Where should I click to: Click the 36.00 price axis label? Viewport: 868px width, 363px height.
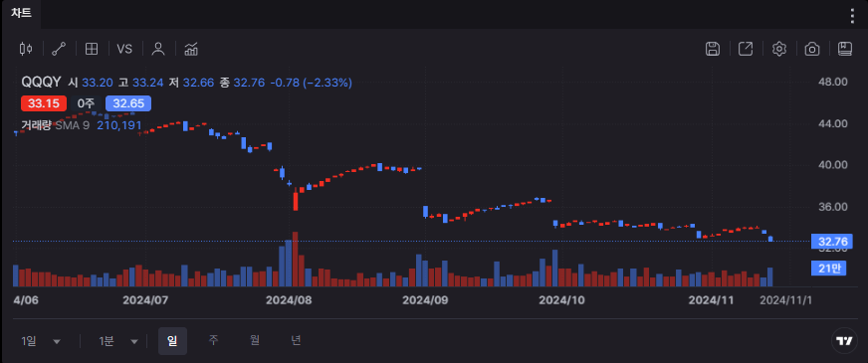tap(833, 207)
